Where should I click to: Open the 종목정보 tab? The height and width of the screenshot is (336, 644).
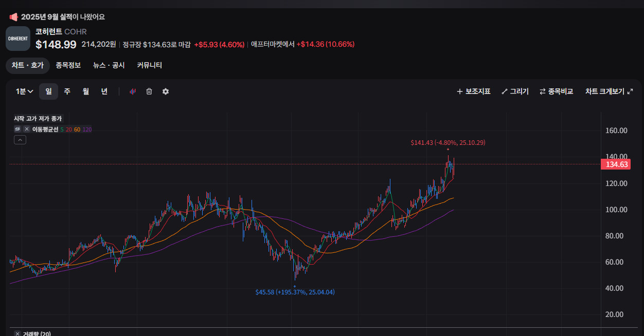(x=68, y=65)
